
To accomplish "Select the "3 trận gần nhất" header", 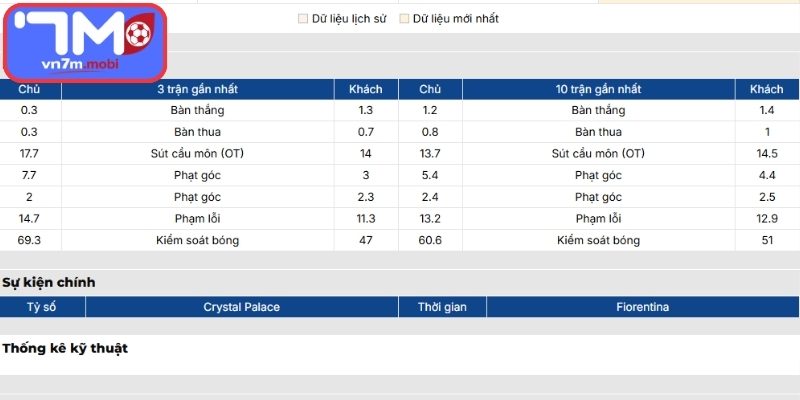I will coord(198,90).
